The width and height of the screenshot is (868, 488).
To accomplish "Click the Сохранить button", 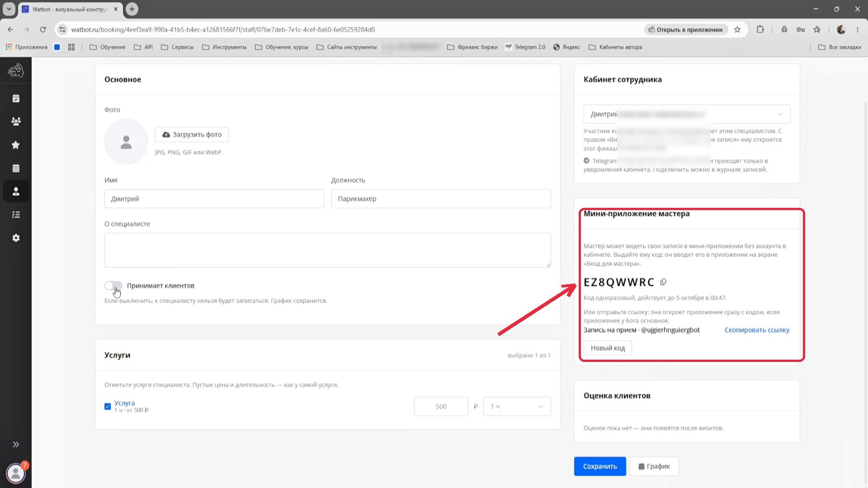I will [x=600, y=466].
